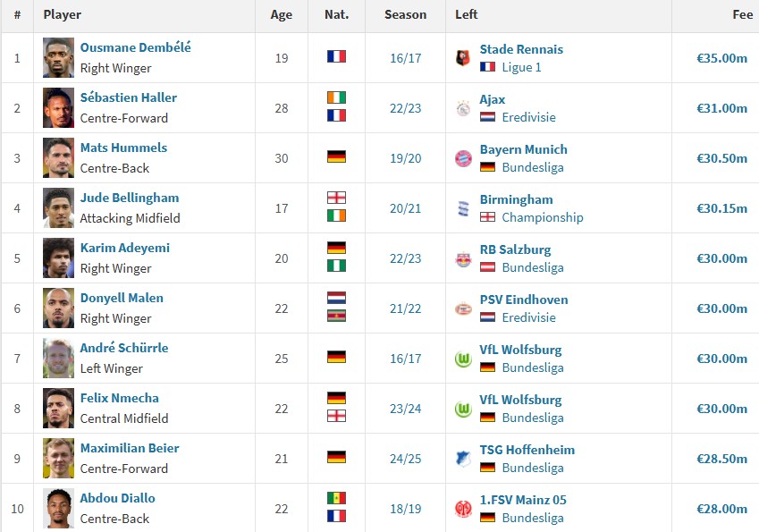
Task: Click the TSG Hoffenheim club crest
Action: [x=463, y=459]
